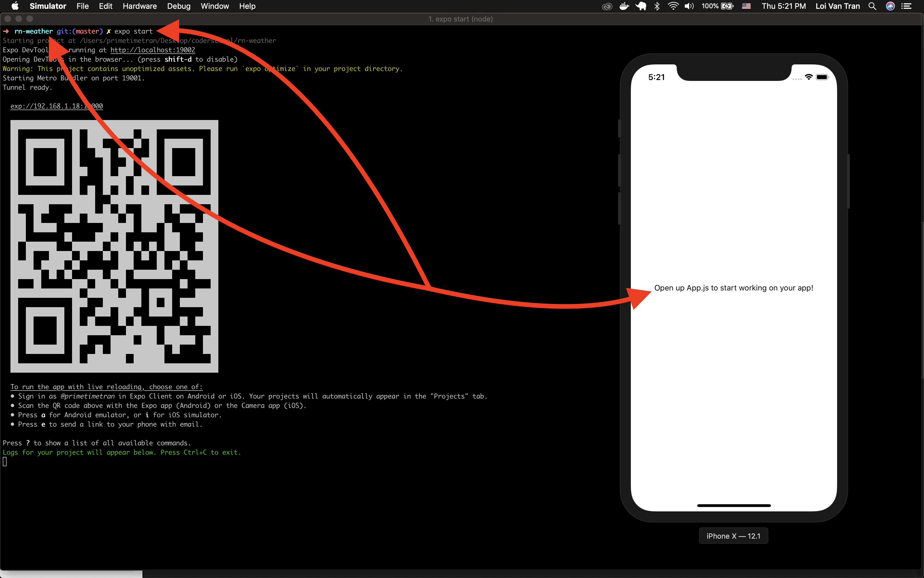Open the Debug menu
The image size is (924, 578).
(179, 6)
